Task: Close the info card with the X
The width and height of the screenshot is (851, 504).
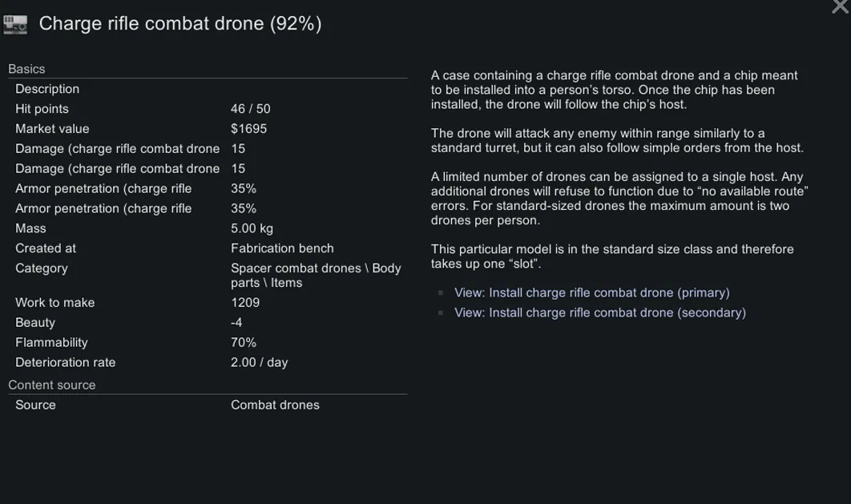Action: (x=841, y=7)
